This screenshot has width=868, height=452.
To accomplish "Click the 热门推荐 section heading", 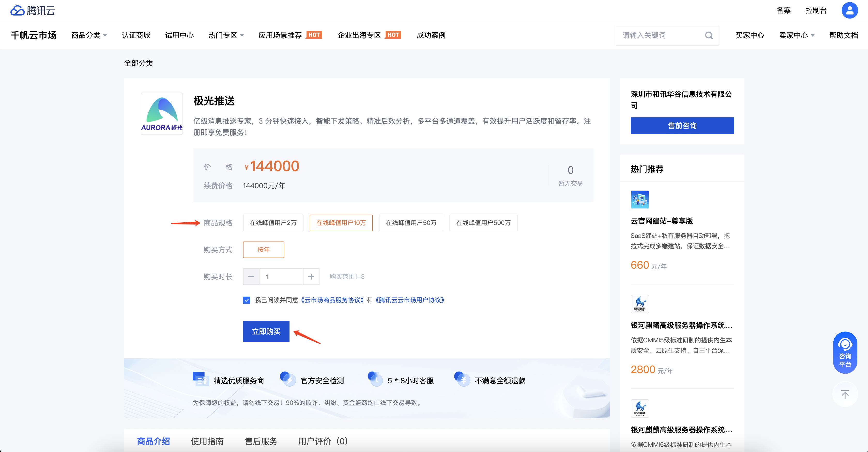I will click(647, 169).
